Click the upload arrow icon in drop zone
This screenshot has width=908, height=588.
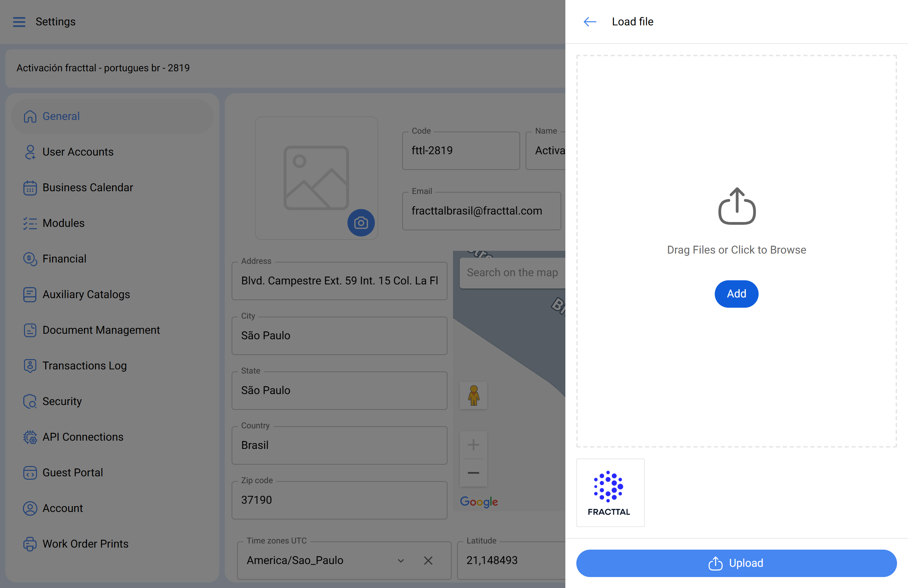(x=736, y=206)
